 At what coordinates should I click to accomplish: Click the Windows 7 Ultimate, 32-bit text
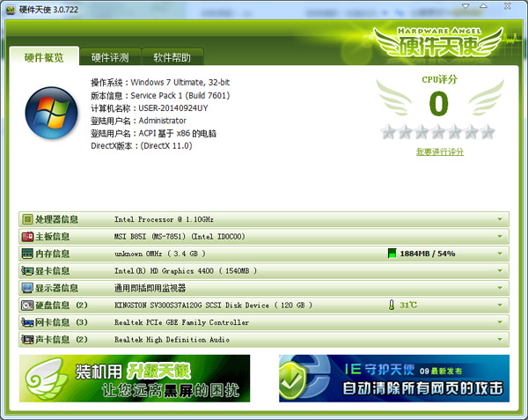point(180,83)
